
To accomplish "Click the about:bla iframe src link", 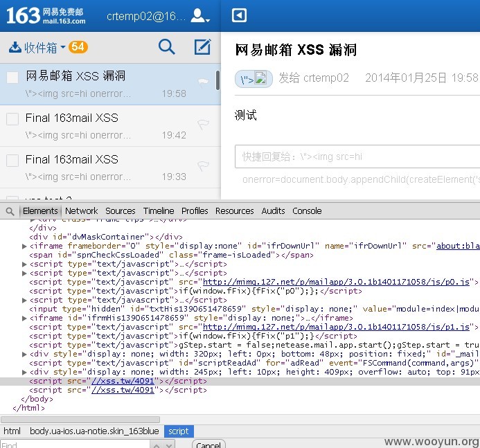I will (x=458, y=246).
